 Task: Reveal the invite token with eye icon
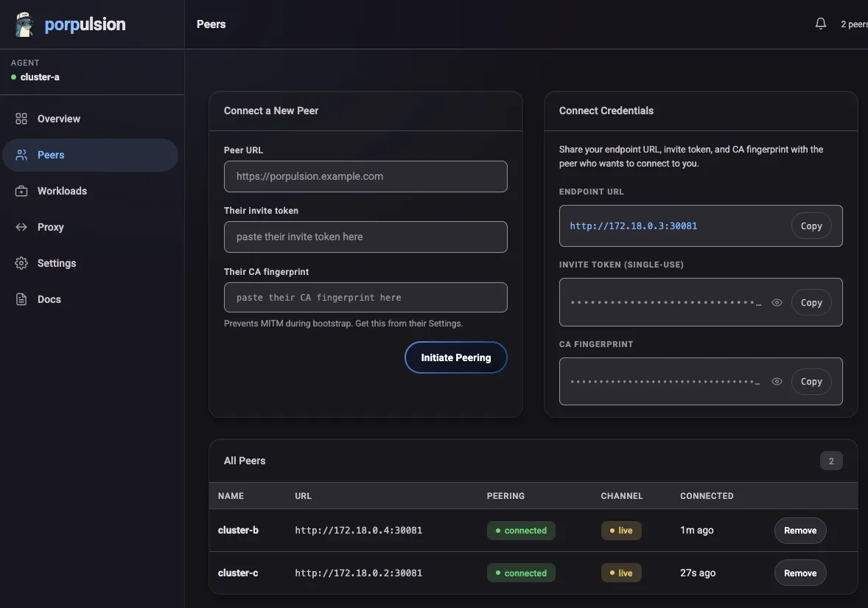coord(777,302)
